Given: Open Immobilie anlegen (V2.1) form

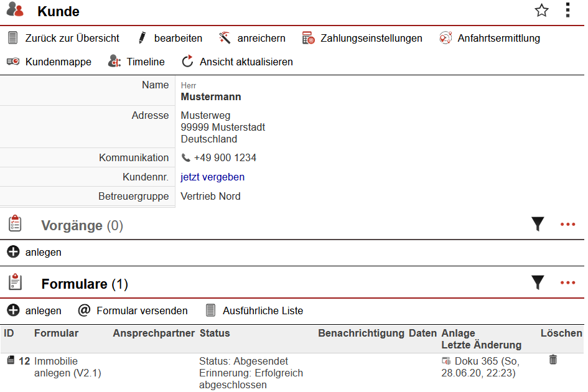Looking at the screenshot, I should 67,367.
